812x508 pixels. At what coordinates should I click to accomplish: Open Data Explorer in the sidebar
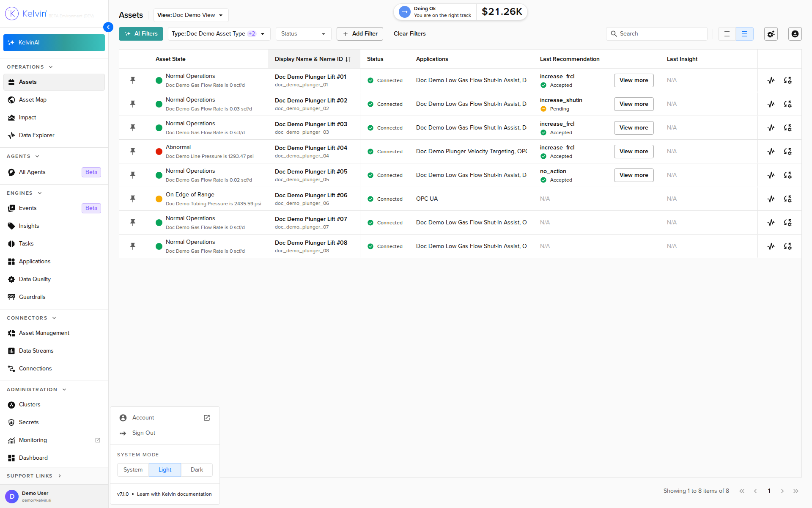point(54,135)
